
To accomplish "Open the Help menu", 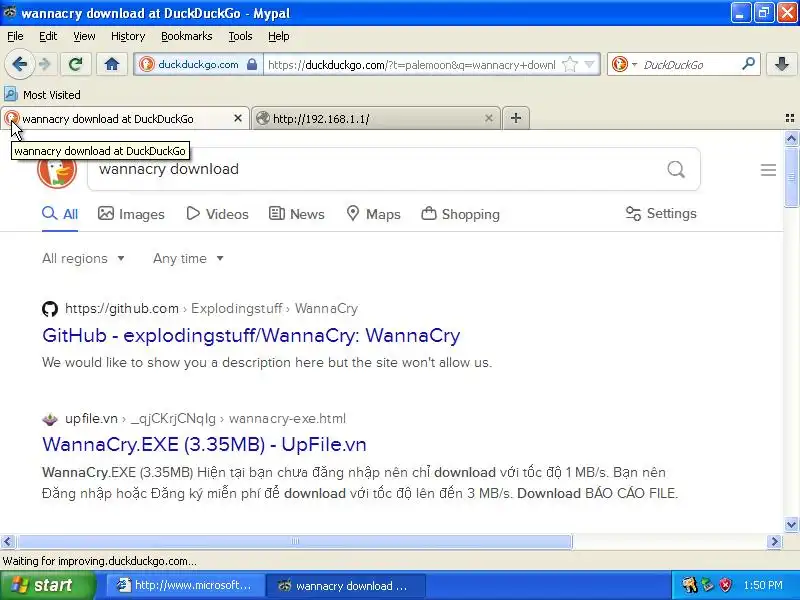I will pos(279,36).
